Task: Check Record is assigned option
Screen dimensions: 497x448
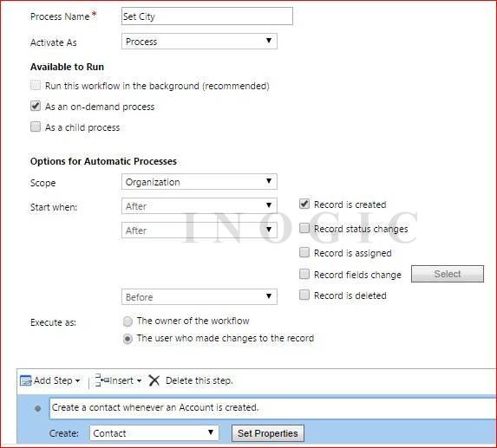Action: pyautogui.click(x=304, y=252)
